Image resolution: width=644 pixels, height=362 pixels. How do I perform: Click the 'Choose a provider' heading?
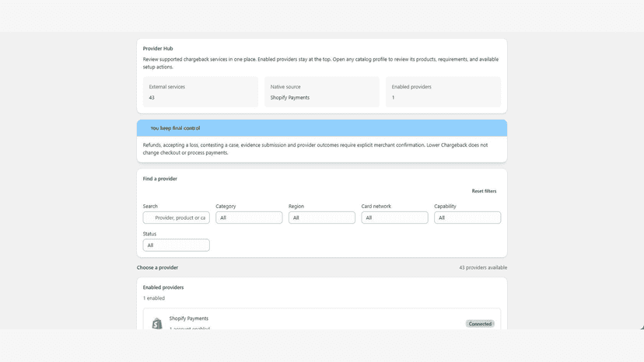tap(157, 267)
